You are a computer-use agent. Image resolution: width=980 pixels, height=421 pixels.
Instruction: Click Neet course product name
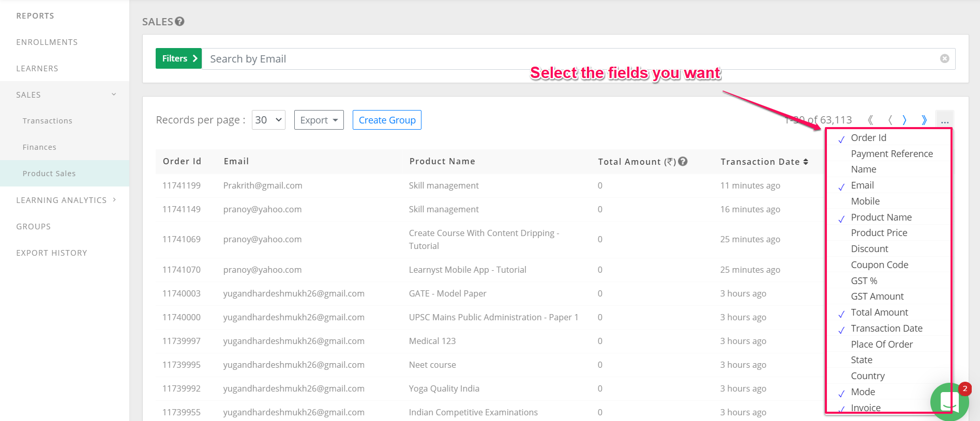(432, 365)
